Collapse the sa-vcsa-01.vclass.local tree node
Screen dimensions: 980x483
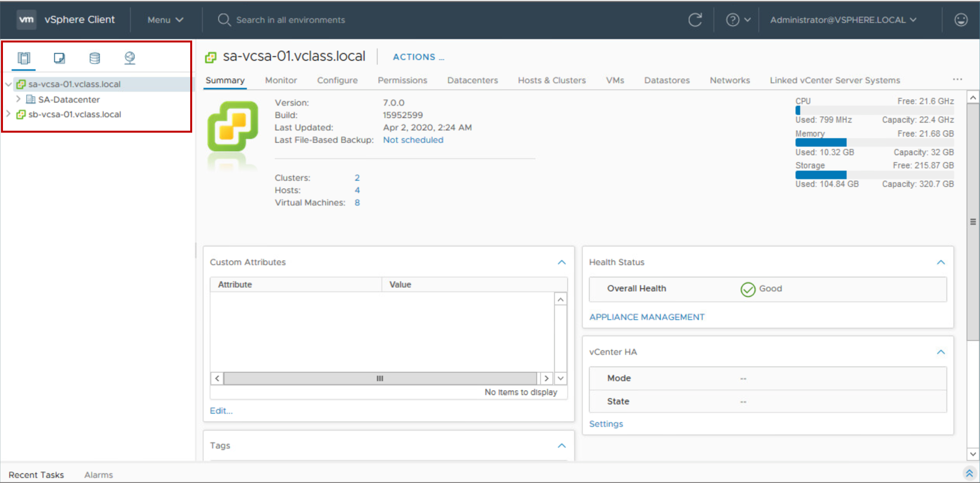pyautogui.click(x=8, y=84)
